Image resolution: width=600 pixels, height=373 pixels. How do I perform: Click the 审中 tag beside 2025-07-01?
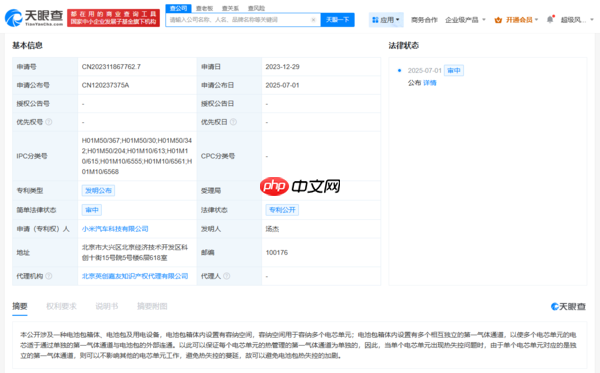coord(454,70)
